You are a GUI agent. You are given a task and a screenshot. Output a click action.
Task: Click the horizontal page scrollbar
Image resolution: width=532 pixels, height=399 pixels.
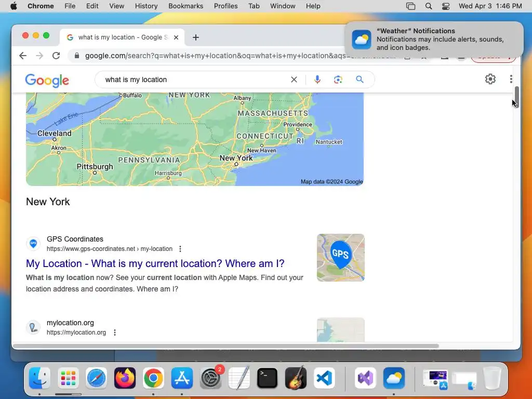pyautogui.click(x=225, y=346)
